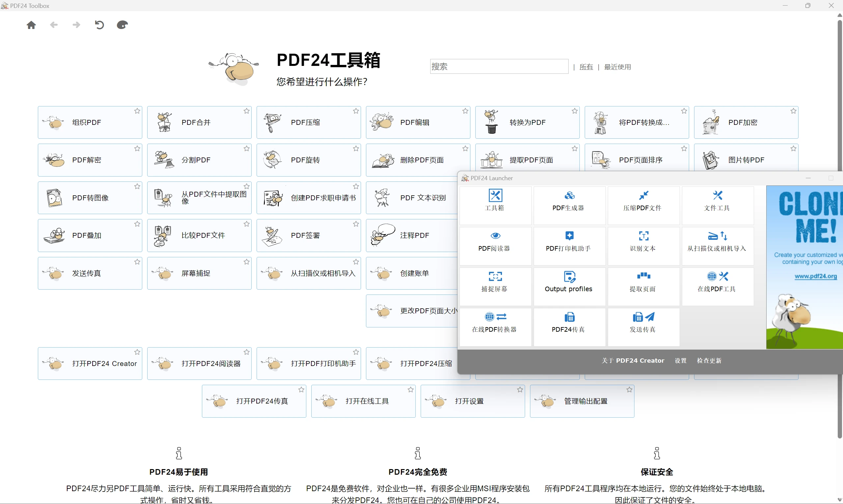Open PDF阅读器 in PDF24 Launcher
This screenshot has width=843, height=504.
[x=495, y=246]
